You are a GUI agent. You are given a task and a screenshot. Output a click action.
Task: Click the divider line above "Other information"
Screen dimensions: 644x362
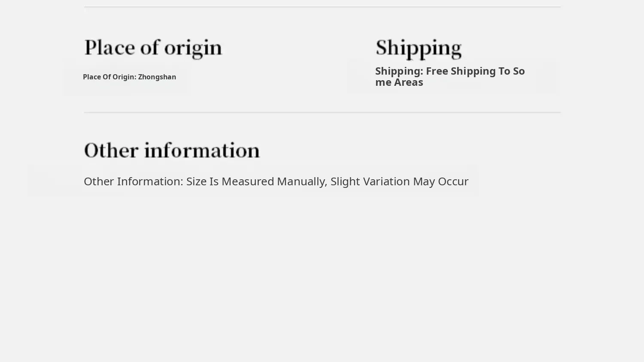pos(322,112)
